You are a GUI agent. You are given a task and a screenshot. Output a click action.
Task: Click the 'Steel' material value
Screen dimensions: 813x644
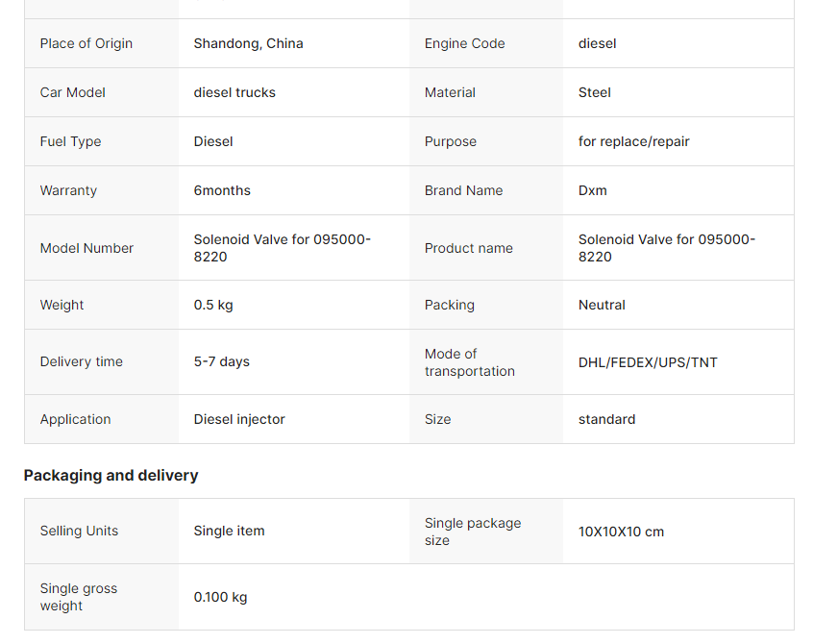[595, 92]
